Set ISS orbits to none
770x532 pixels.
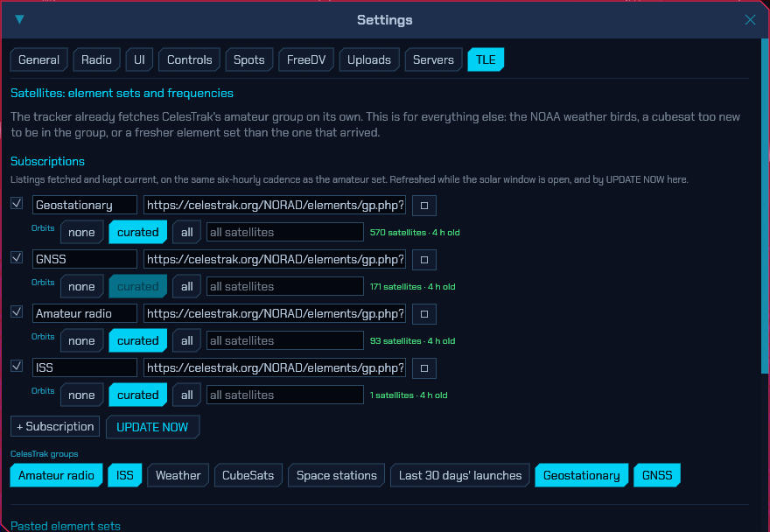click(81, 395)
